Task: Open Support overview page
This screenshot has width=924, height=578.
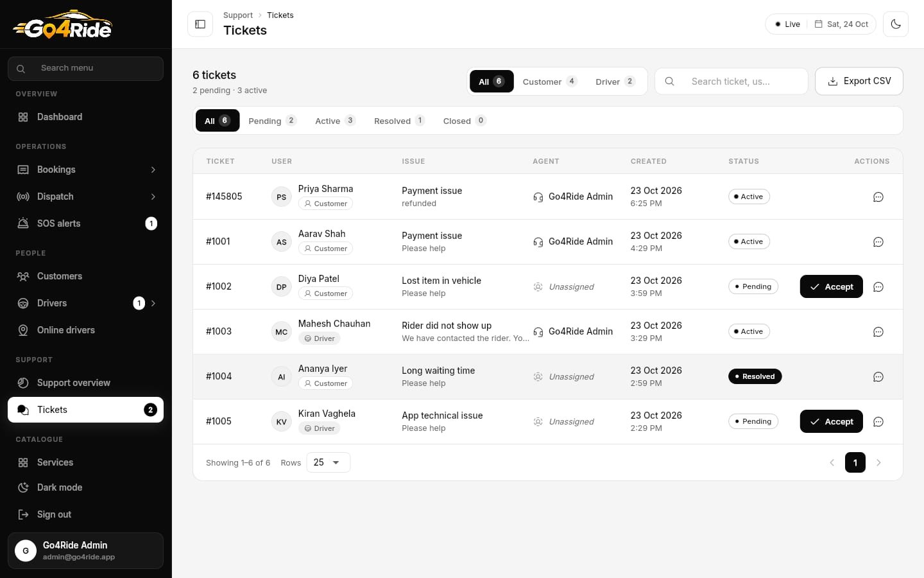Action: pos(85,383)
